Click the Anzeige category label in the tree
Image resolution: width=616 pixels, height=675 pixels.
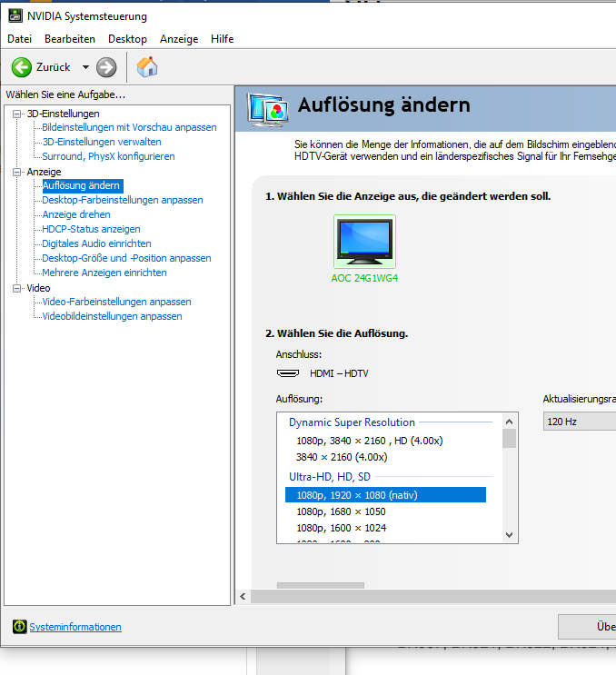coord(44,172)
